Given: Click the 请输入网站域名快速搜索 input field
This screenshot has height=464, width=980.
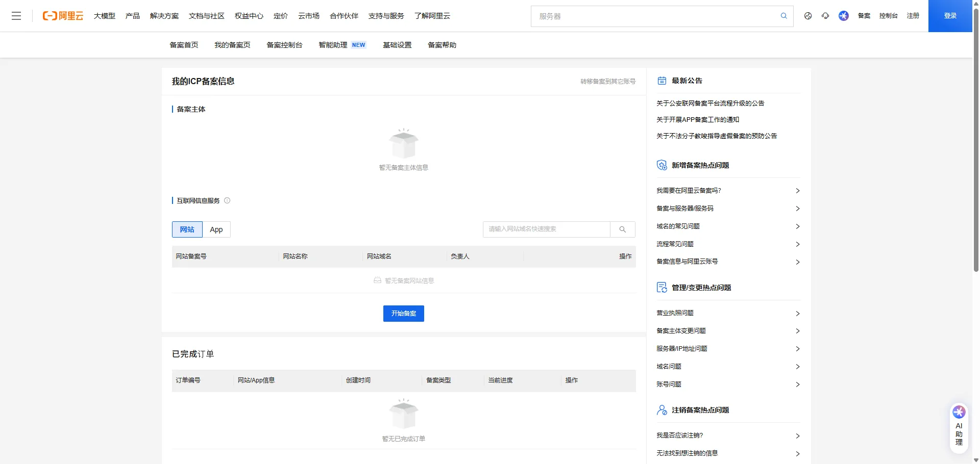Looking at the screenshot, I should pos(546,229).
